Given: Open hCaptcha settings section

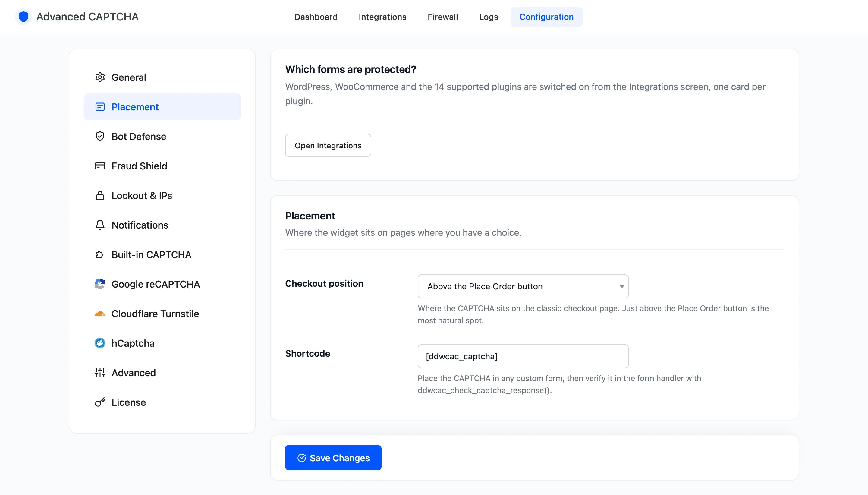Looking at the screenshot, I should coord(162,343).
